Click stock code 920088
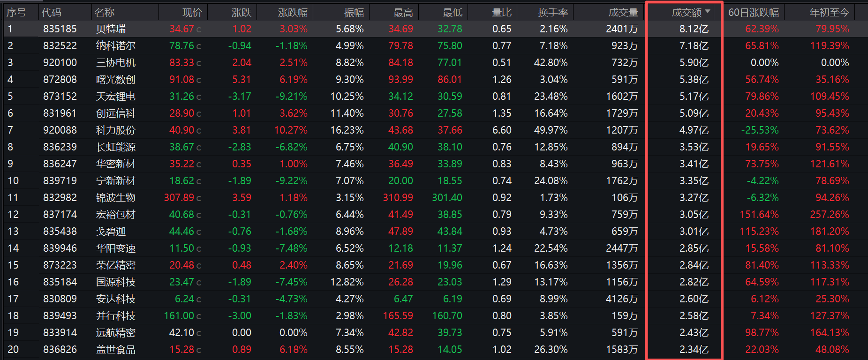Screen dimensions: 868x360 [60, 130]
